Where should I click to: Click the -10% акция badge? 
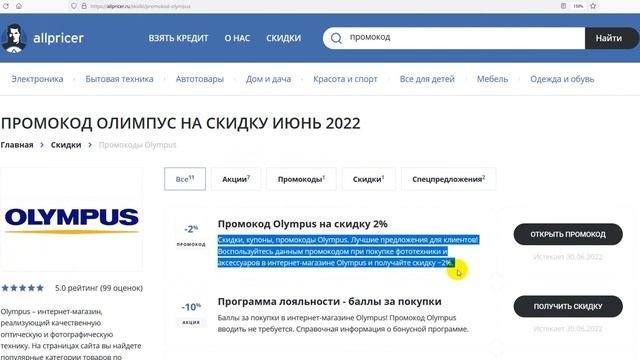pyautogui.click(x=191, y=313)
